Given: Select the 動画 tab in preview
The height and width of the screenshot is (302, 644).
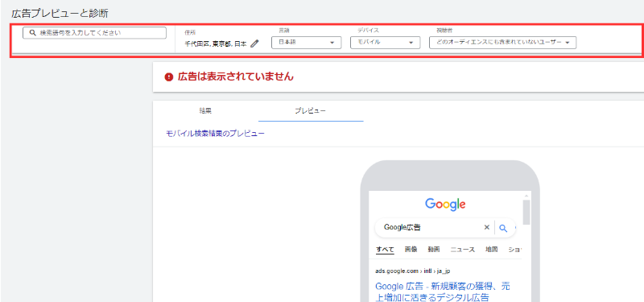Looking at the screenshot, I should [x=434, y=250].
